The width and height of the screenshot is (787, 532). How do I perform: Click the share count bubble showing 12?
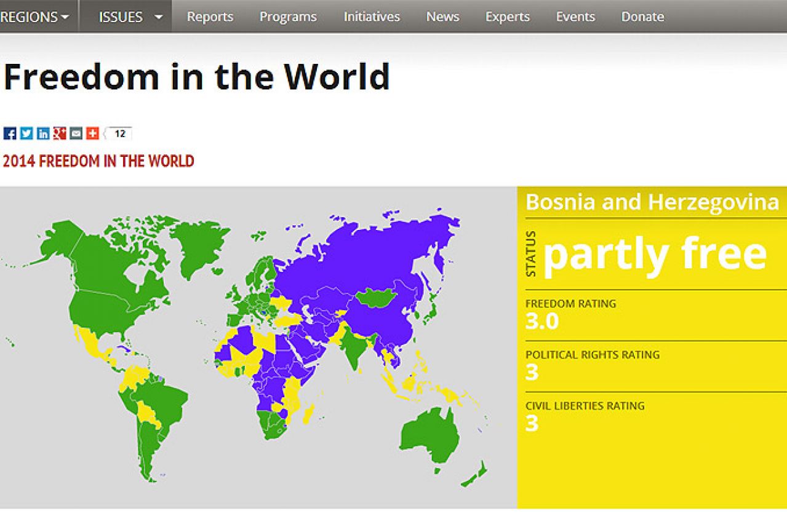(x=119, y=133)
